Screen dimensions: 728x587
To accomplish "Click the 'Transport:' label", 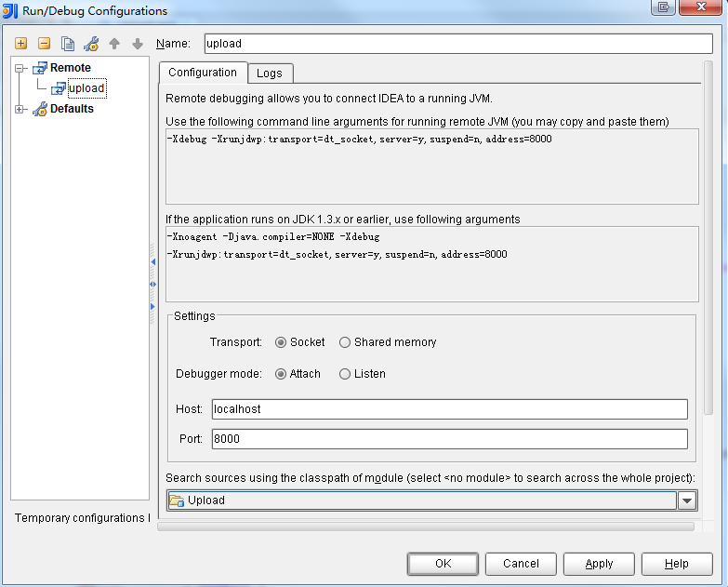I will pyautogui.click(x=236, y=342).
